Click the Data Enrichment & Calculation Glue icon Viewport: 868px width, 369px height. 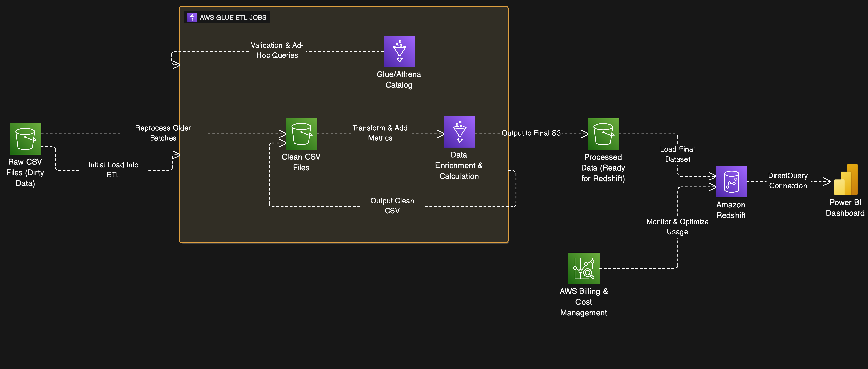click(x=459, y=132)
